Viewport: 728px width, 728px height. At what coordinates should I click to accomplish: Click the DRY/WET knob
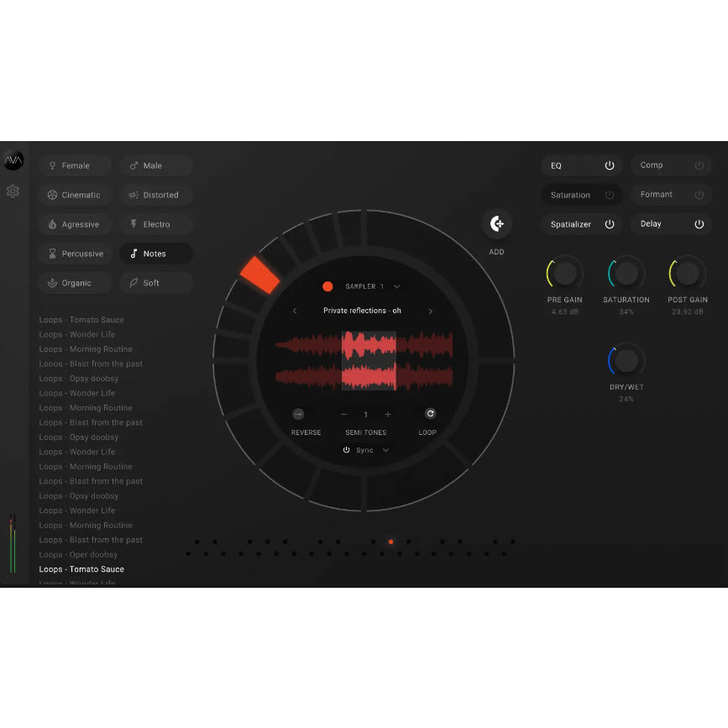[626, 361]
